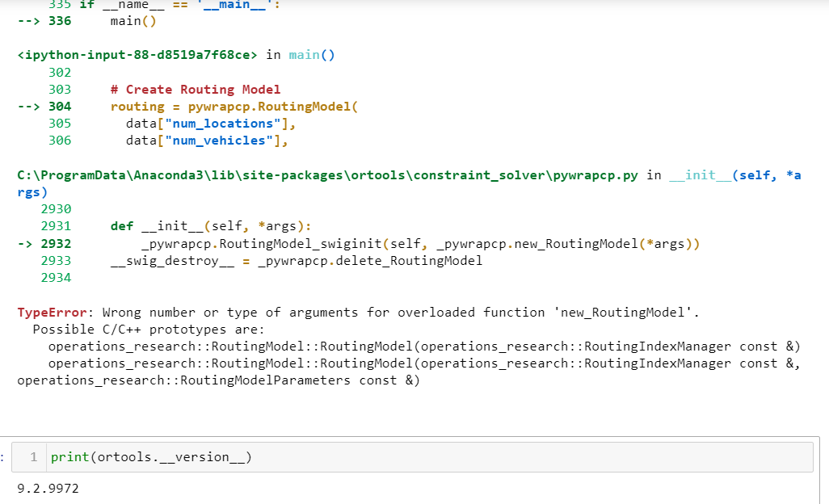Click the data["num_vehicles"] argument

[207, 141]
